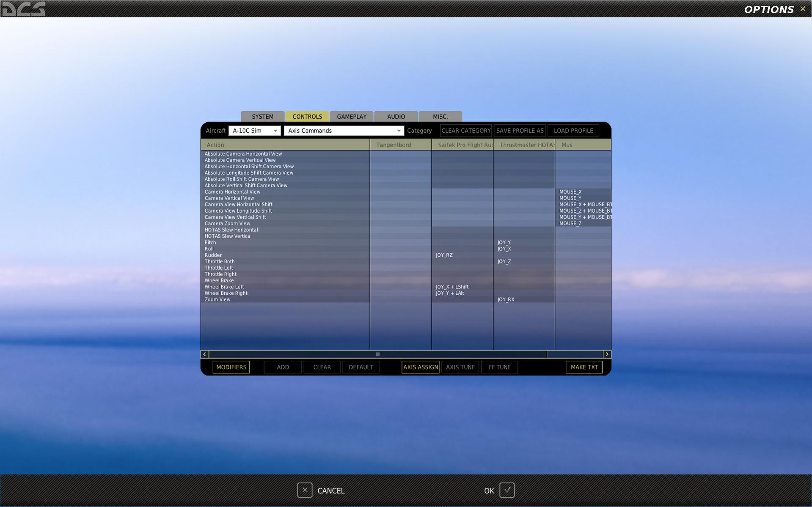Select Camera View Longitude Shift action
The image size is (812, 507).
pos(285,211)
